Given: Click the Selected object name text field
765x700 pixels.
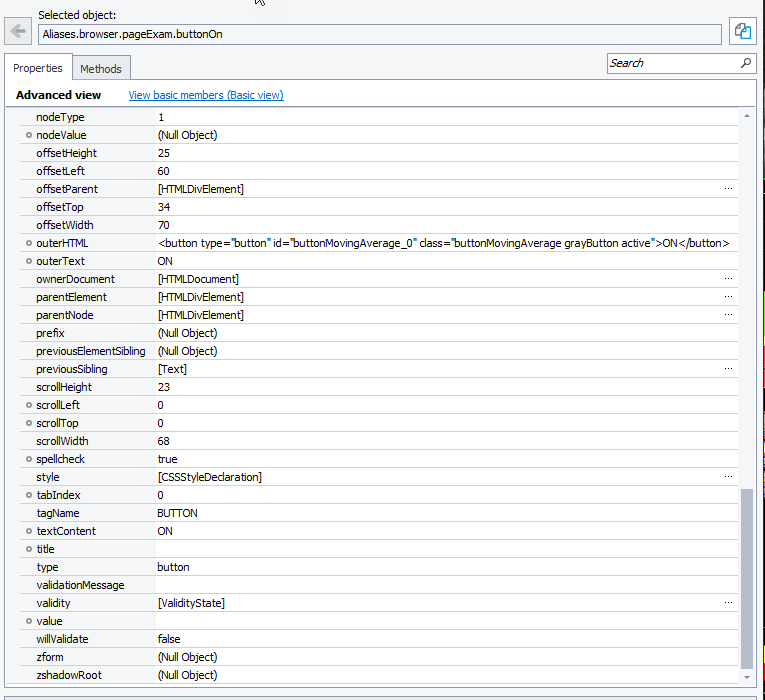Looking at the screenshot, I should pyautogui.click(x=380, y=34).
